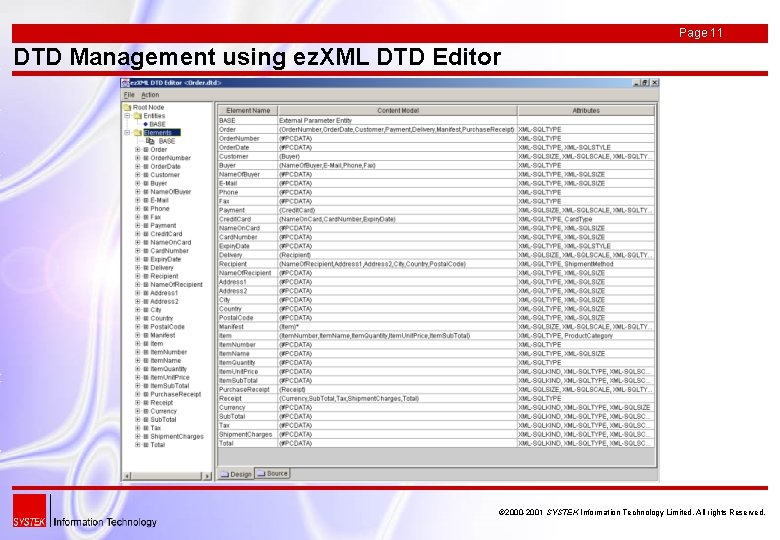Viewport: 780px width, 540px height.
Task: Click the CardNumber element icon in tree
Action: (x=146, y=251)
